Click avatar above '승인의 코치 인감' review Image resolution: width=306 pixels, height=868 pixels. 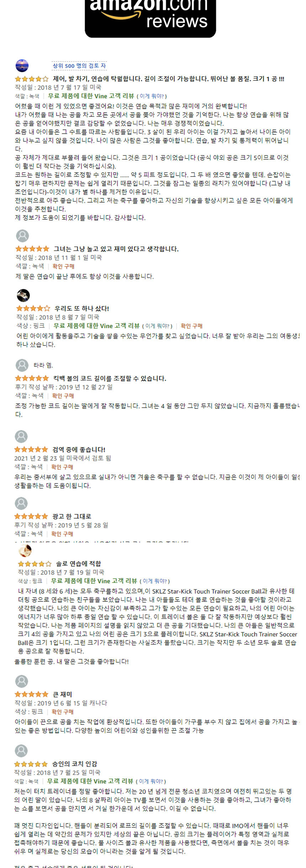tap(21, 751)
